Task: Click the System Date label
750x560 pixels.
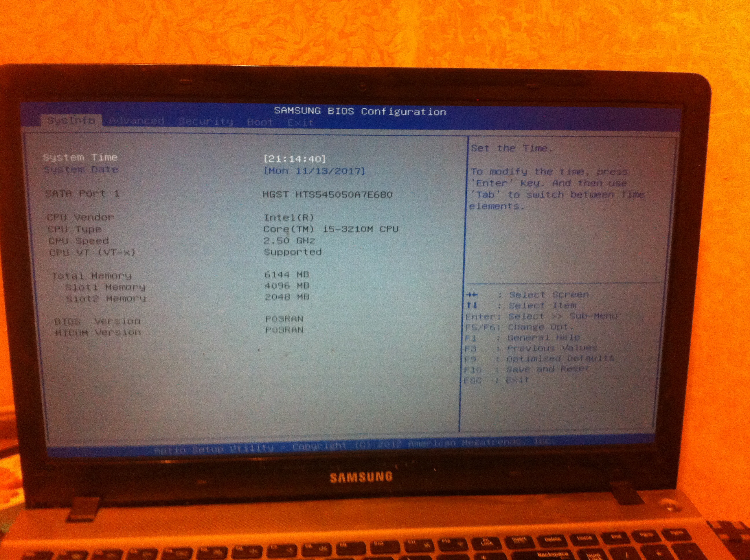Action: (81, 170)
